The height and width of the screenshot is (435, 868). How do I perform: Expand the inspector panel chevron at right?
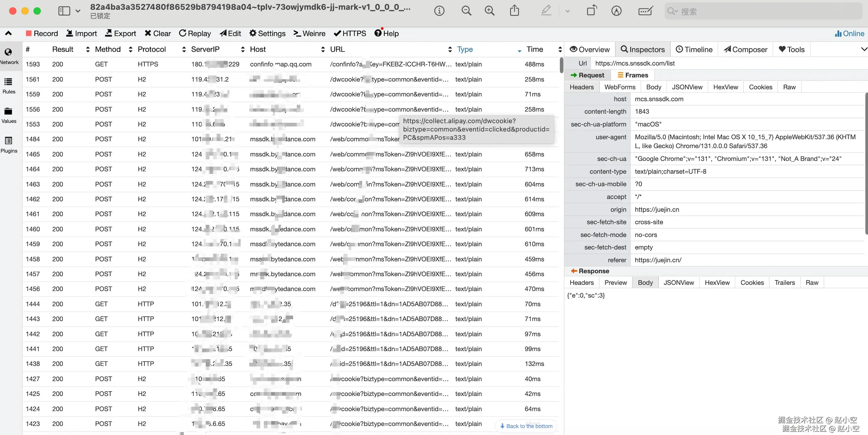point(863,49)
